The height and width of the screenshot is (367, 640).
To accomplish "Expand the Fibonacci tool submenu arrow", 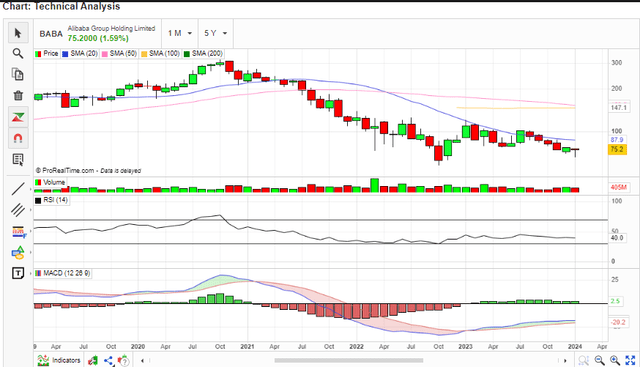I will click(x=31, y=231).
